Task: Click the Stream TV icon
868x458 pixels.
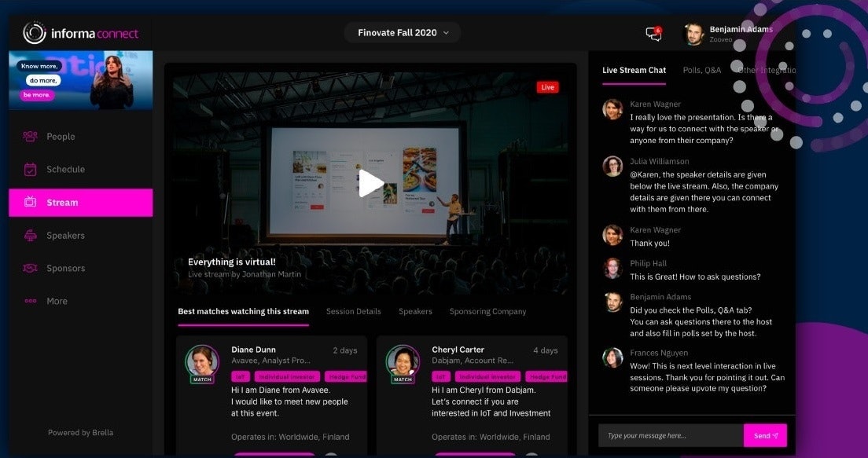Action: click(31, 203)
